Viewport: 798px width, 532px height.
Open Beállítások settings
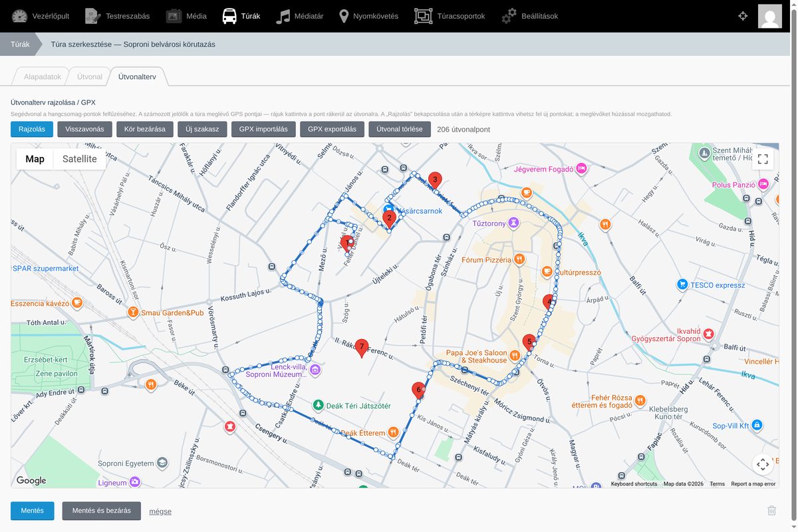click(529, 16)
